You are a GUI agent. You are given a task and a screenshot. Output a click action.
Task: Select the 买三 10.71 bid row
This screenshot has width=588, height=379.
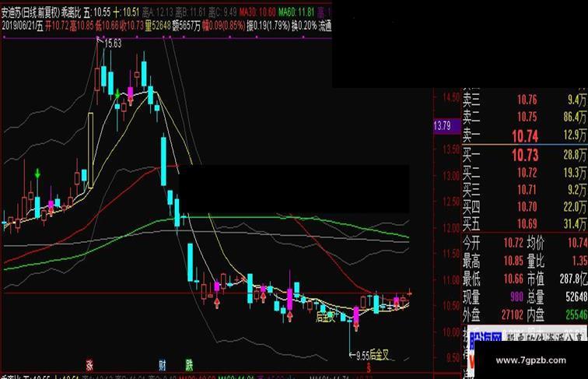point(525,190)
